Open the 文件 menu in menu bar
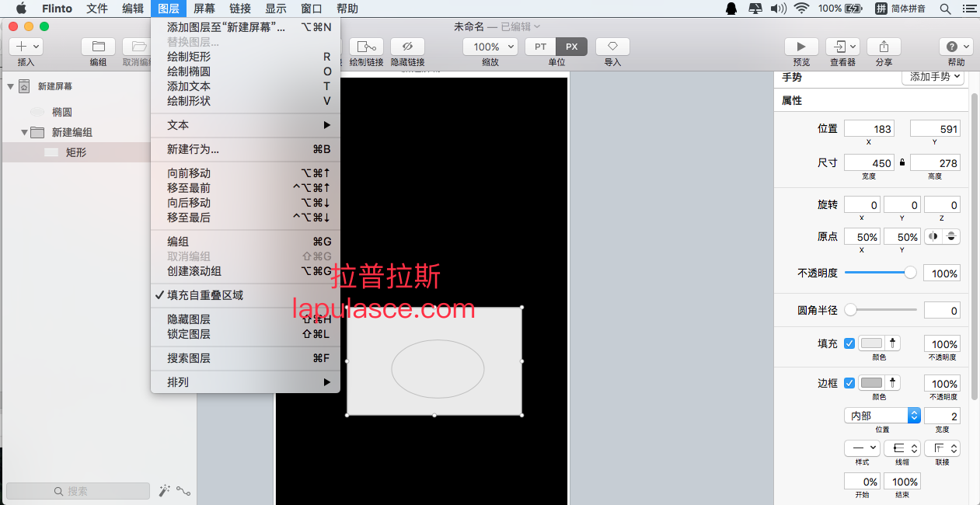 (x=97, y=9)
